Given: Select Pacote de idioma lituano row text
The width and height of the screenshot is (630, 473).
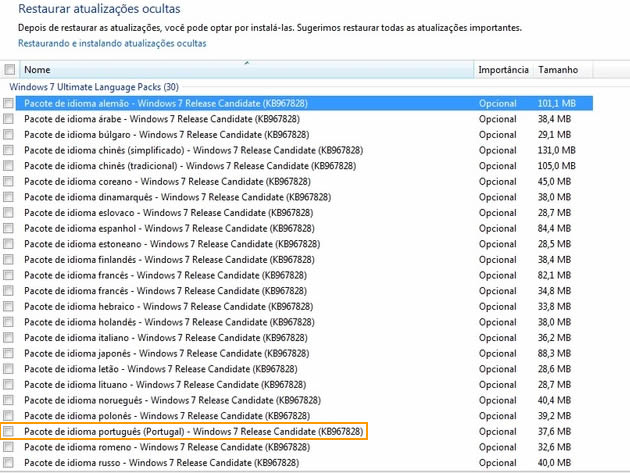Looking at the screenshot, I should pos(165,385).
